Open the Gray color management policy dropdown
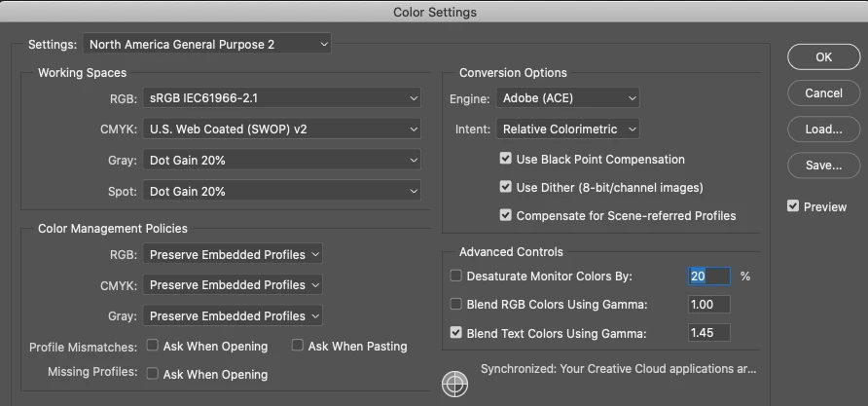This screenshot has width=868, height=406. [x=233, y=315]
